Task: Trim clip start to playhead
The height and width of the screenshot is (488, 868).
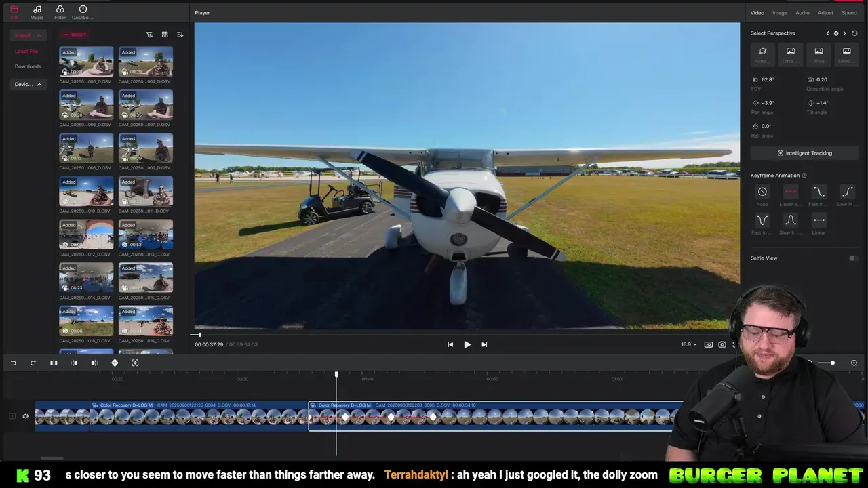Action: tap(75, 363)
